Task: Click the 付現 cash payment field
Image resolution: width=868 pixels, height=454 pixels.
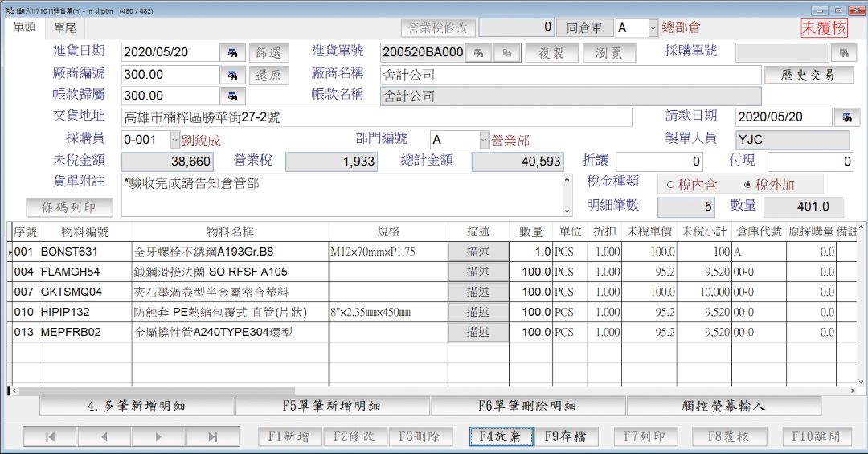Action: click(810, 162)
